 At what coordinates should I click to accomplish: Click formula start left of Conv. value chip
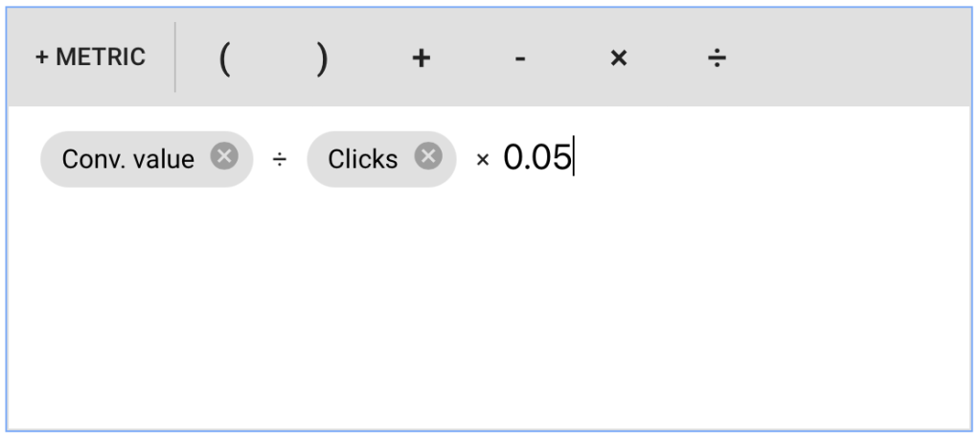coord(24,158)
